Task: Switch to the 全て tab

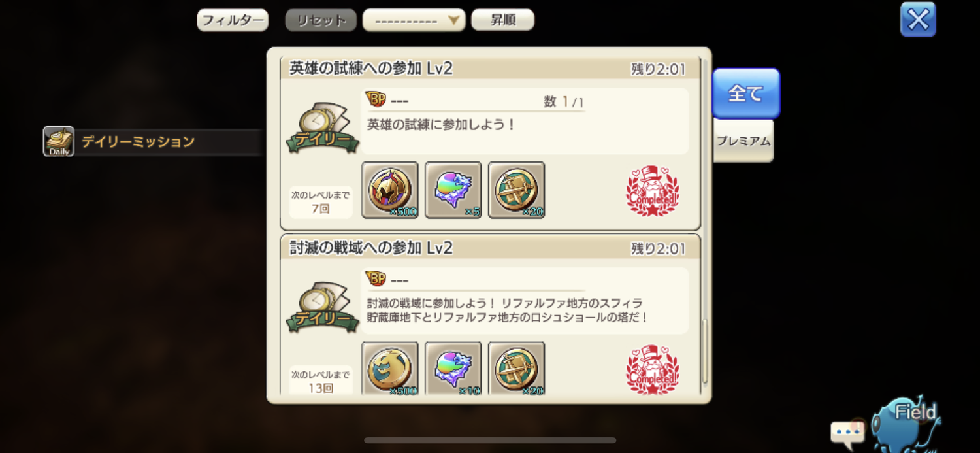Action: (x=745, y=93)
